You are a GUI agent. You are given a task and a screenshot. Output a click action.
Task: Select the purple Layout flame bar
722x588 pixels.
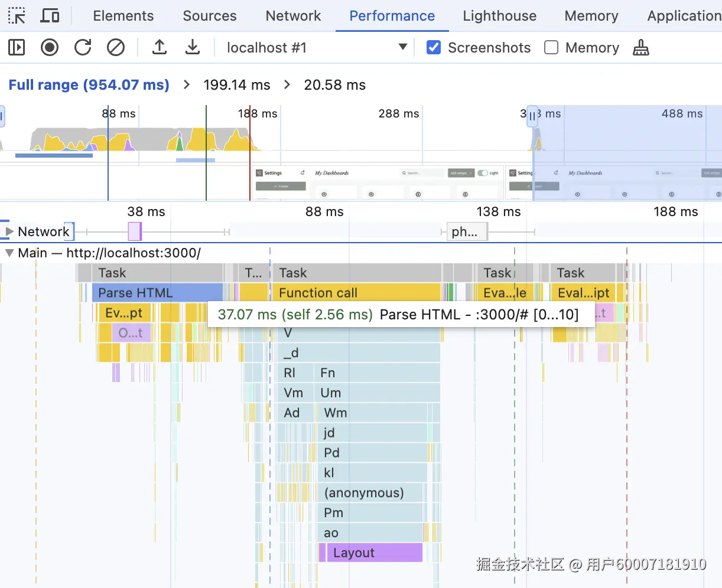pos(375,553)
